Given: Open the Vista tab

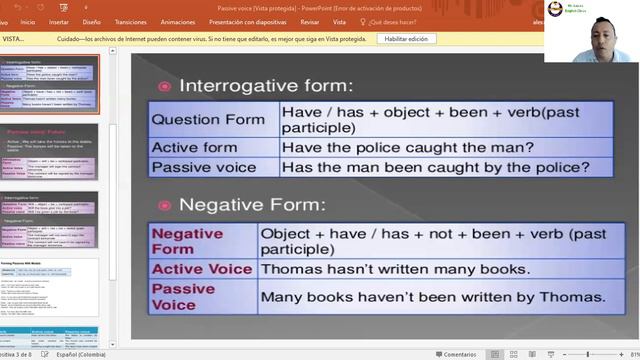Looking at the screenshot, I should 339,22.
